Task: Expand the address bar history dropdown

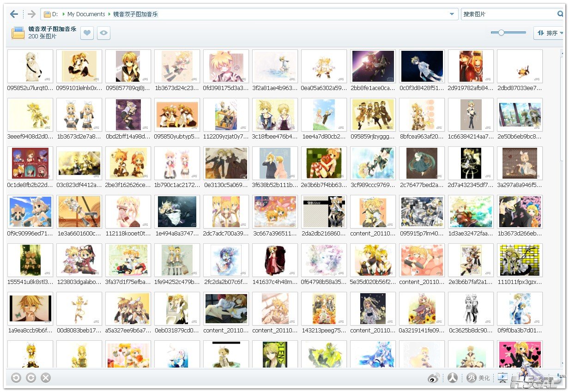Action: click(452, 14)
